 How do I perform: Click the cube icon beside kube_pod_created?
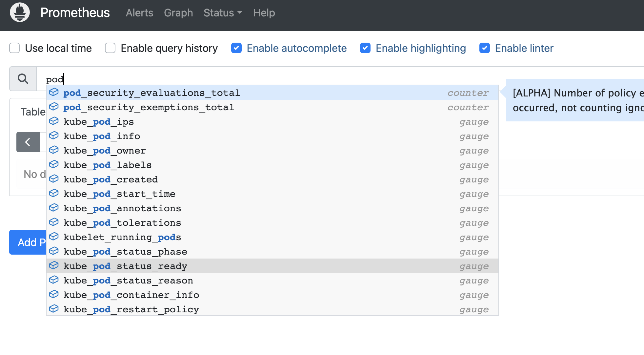coord(54,179)
